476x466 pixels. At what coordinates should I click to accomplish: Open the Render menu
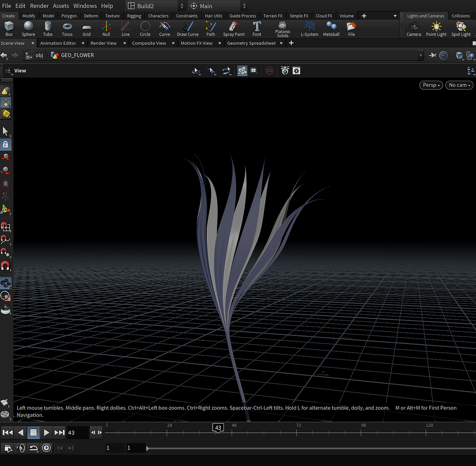tap(39, 6)
